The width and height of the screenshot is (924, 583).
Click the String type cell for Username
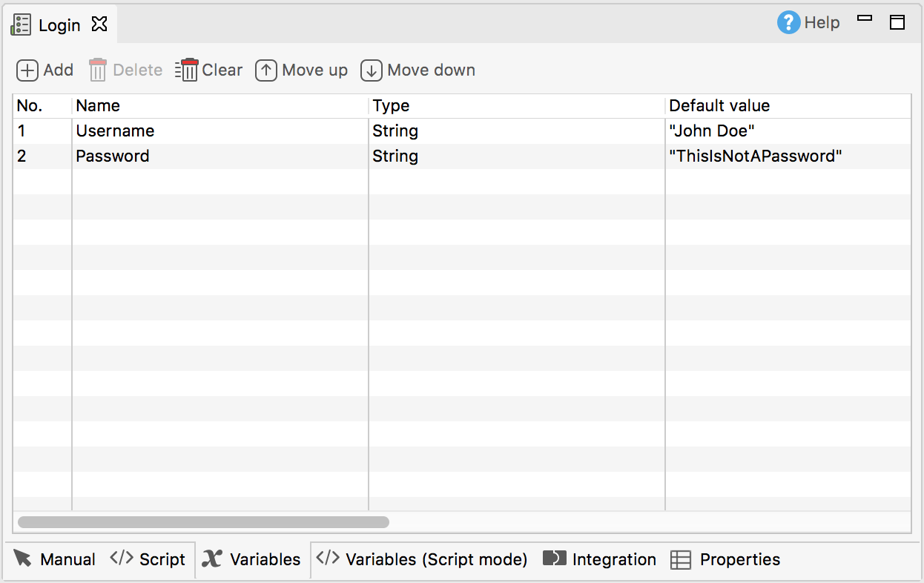click(x=517, y=131)
